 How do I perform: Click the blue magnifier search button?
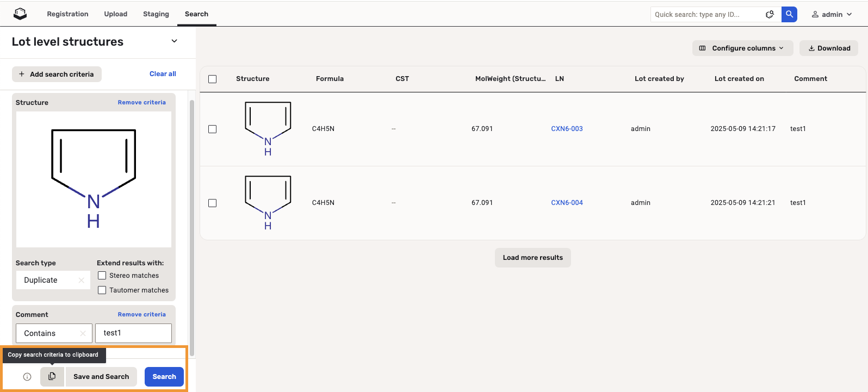(x=789, y=14)
